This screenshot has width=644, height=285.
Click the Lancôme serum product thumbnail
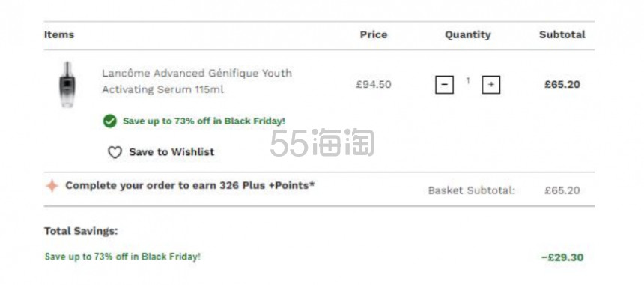coord(67,84)
